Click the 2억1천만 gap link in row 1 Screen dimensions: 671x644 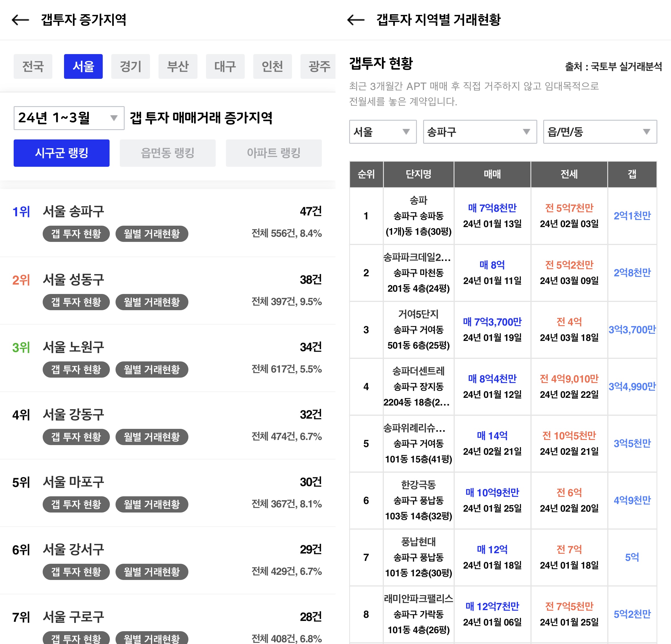pyautogui.click(x=632, y=216)
